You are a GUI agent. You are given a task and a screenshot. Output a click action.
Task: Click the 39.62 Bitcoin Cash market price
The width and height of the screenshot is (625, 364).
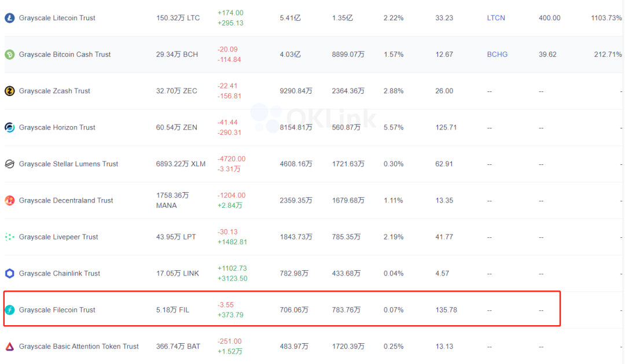click(x=547, y=54)
